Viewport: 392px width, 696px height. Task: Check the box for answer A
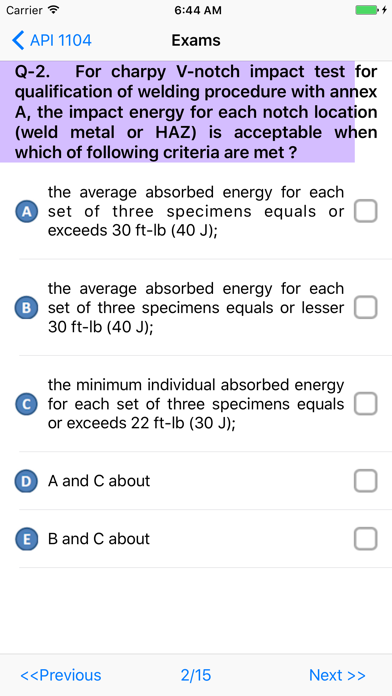tap(365, 211)
